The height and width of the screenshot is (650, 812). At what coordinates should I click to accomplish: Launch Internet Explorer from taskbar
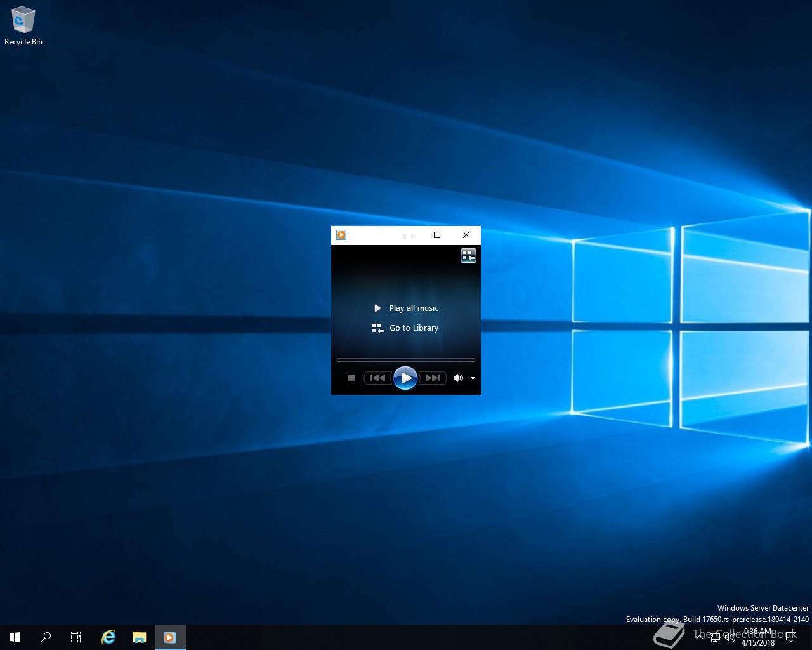point(108,637)
